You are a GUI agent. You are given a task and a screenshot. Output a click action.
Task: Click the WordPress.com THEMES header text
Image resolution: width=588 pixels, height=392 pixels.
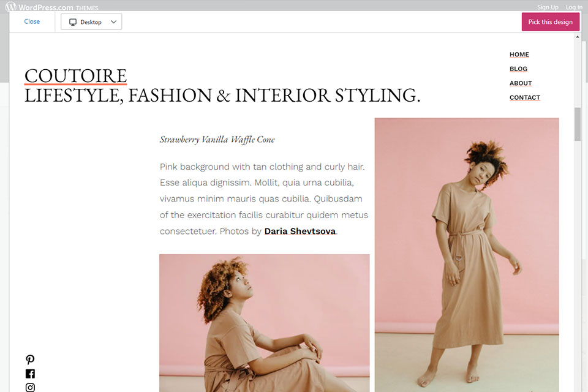(x=58, y=7)
